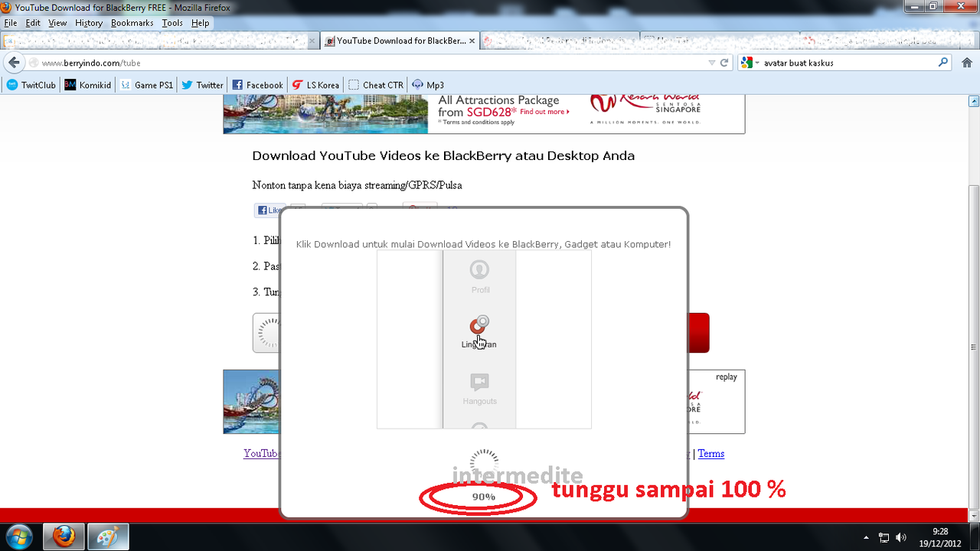Viewport: 980px width, 551px height.
Task: Open the History menu
Action: (89, 23)
